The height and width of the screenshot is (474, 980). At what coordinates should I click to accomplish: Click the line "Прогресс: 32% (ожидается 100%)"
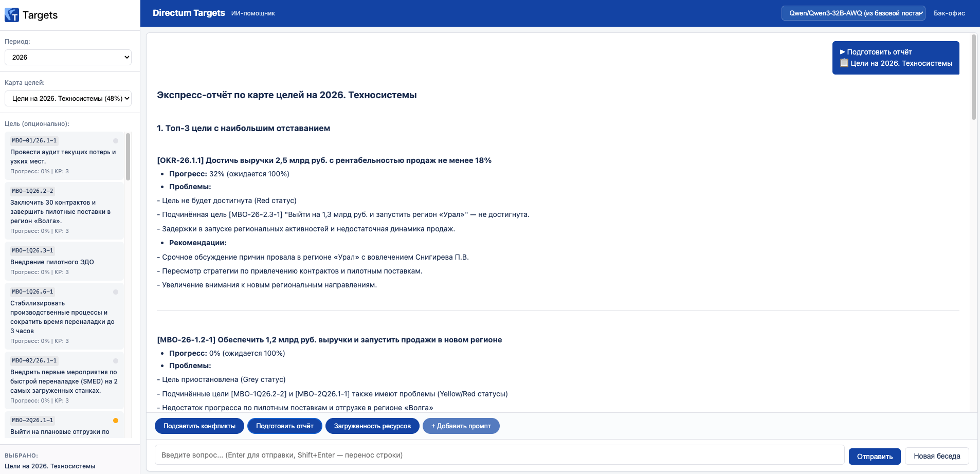(229, 174)
